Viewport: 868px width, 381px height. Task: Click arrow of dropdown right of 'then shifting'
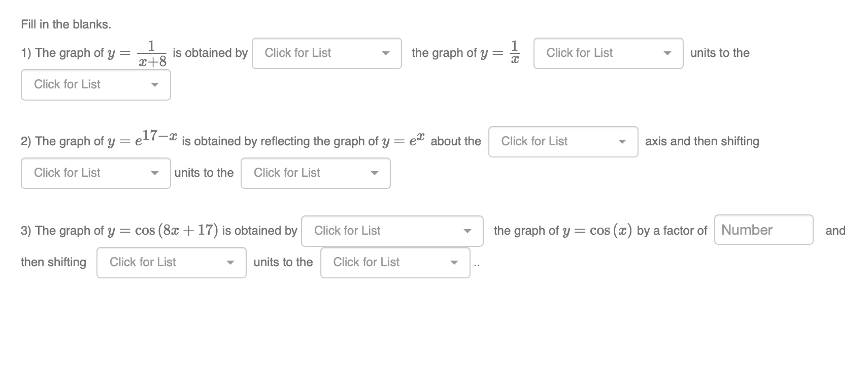[x=230, y=263]
